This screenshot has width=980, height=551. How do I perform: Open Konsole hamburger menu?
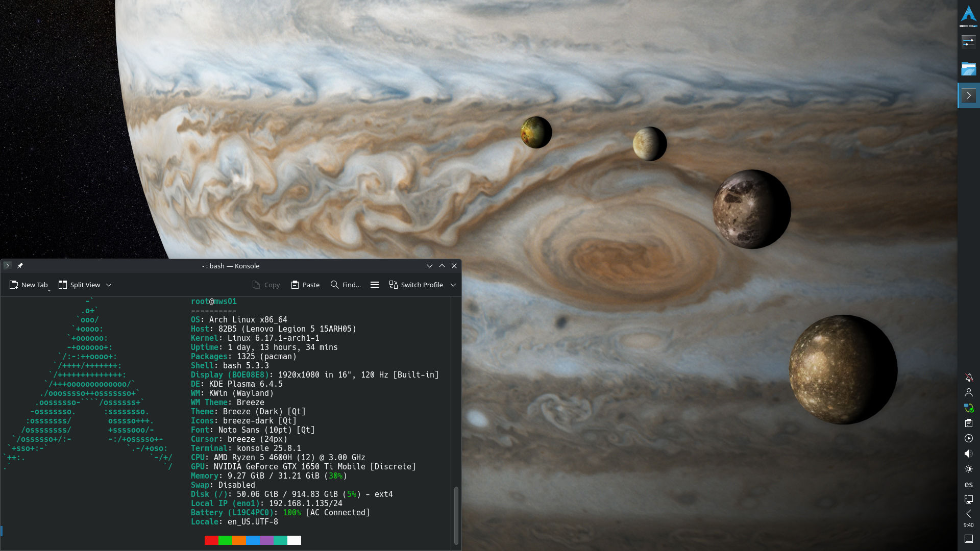pyautogui.click(x=375, y=285)
